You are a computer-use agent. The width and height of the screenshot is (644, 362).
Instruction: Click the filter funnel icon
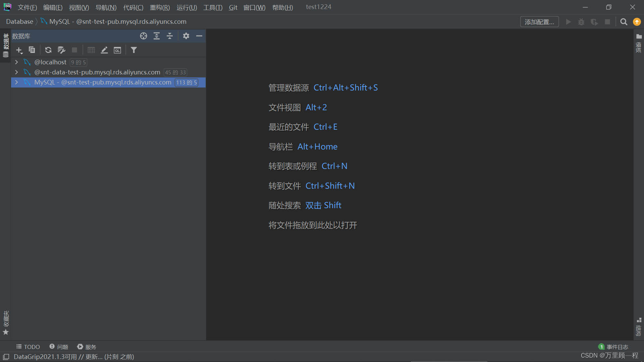tap(134, 50)
